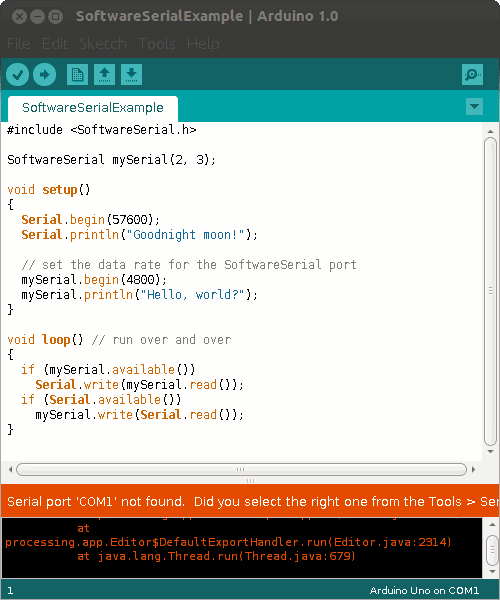Click the mySerial.begin(4800); line
Screen dimensions: 500x600
pyautogui.click(x=94, y=280)
